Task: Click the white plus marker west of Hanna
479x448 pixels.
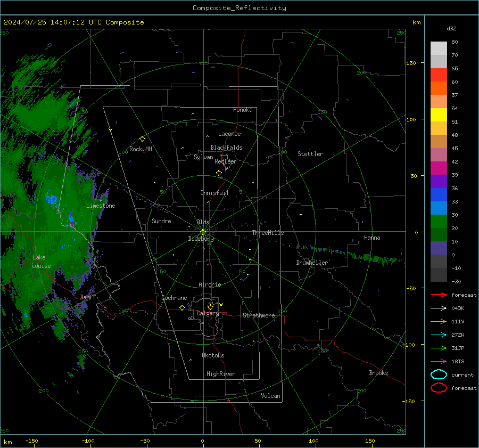Action: pos(301,214)
